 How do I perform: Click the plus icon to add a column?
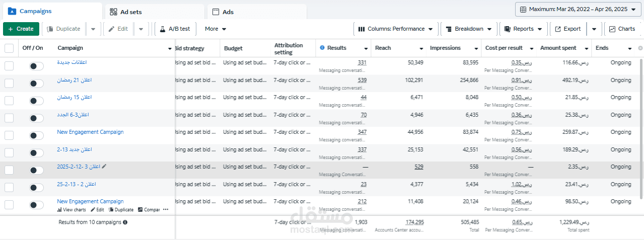point(640,48)
